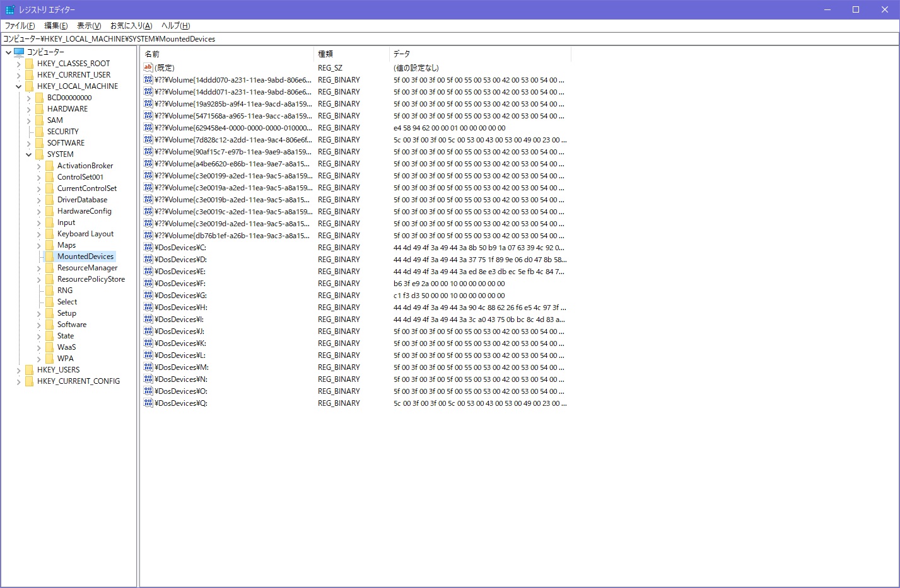Expand the BCD00000000 key
The height and width of the screenshot is (588, 900).
[28, 98]
